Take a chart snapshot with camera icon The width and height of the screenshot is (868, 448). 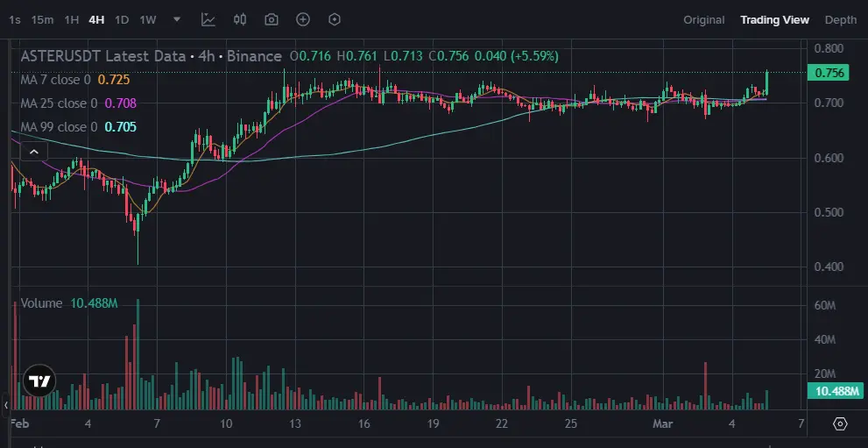[x=272, y=20]
